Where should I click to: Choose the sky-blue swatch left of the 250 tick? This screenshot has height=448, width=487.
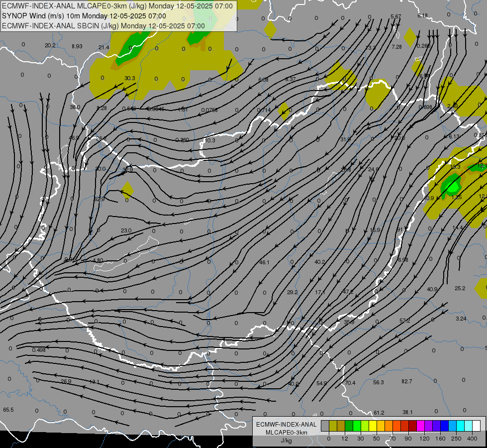click(453, 426)
